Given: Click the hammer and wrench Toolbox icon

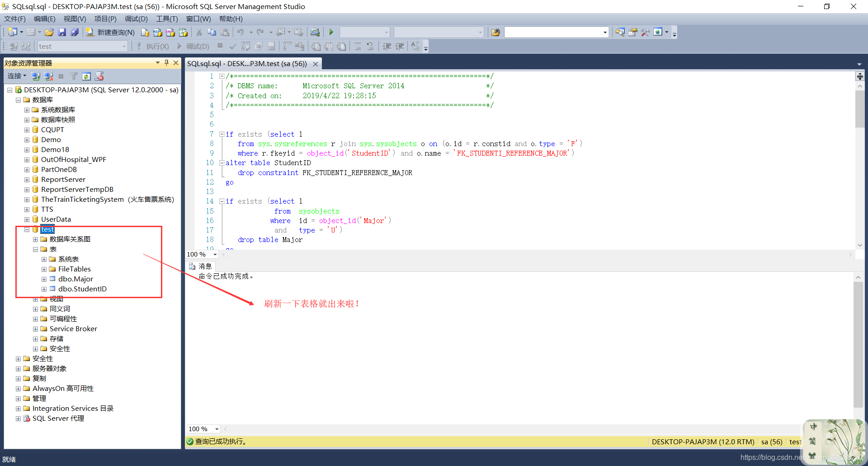Looking at the screenshot, I should pyautogui.click(x=646, y=32).
